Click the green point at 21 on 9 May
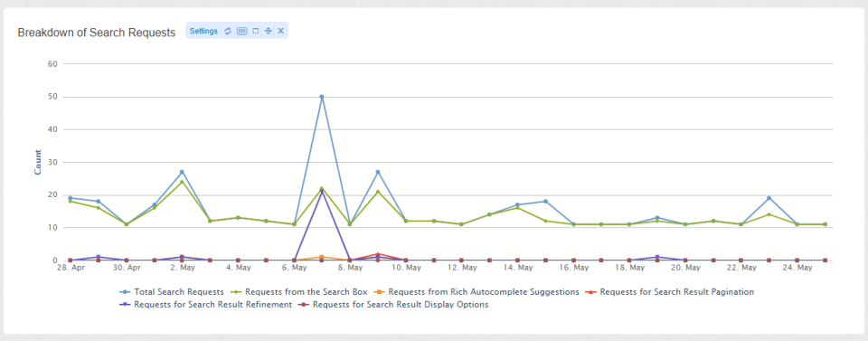The width and height of the screenshot is (868, 341). [378, 192]
